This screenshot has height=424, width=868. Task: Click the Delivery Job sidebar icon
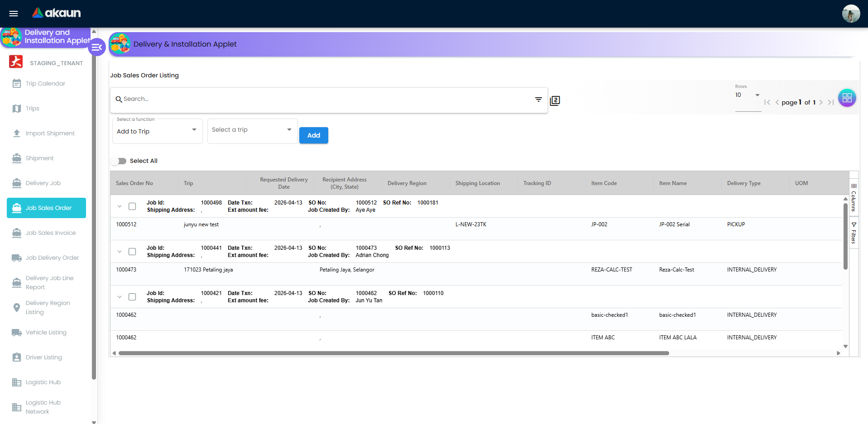16,183
